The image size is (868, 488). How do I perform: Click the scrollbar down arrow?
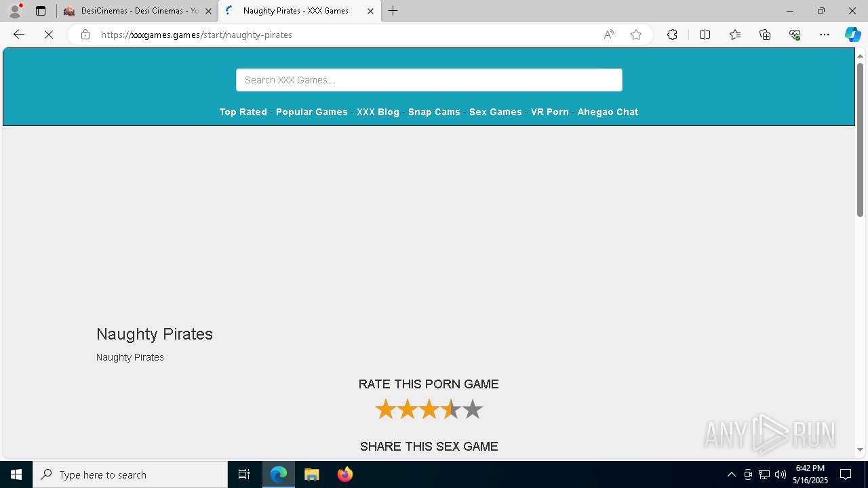point(860,449)
